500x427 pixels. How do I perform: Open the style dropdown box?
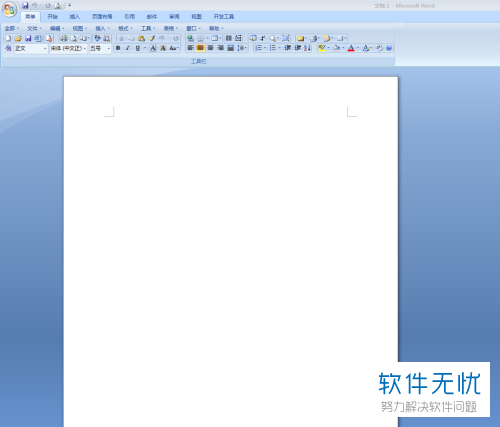(31, 49)
